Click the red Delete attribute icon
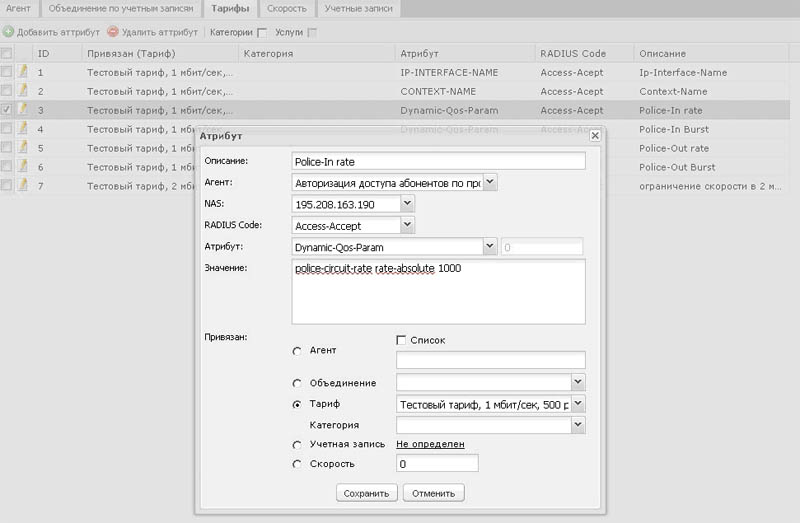The height and width of the screenshot is (523, 800). point(113,32)
